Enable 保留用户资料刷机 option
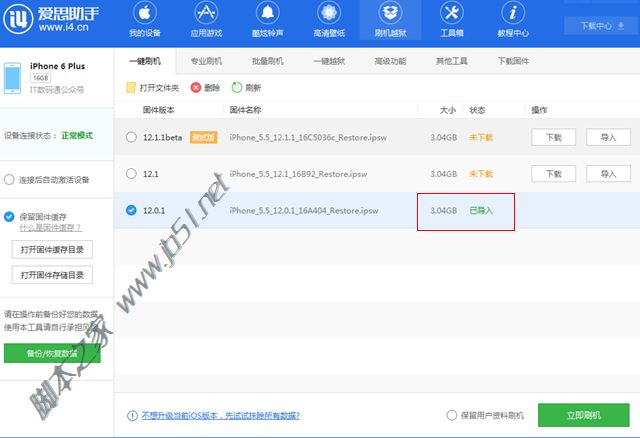 coord(451,416)
